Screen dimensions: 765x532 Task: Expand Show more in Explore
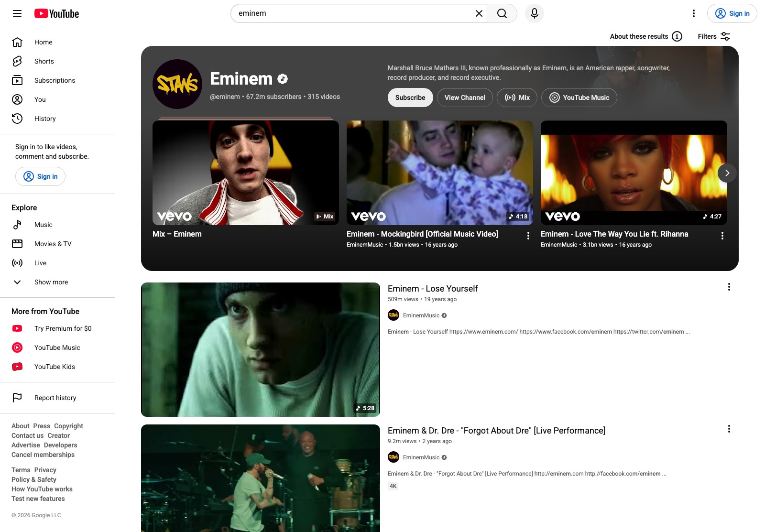click(57, 282)
